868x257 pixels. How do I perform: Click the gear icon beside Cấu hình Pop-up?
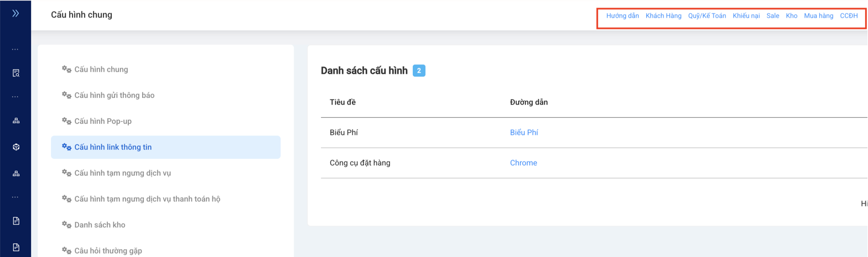tap(66, 121)
